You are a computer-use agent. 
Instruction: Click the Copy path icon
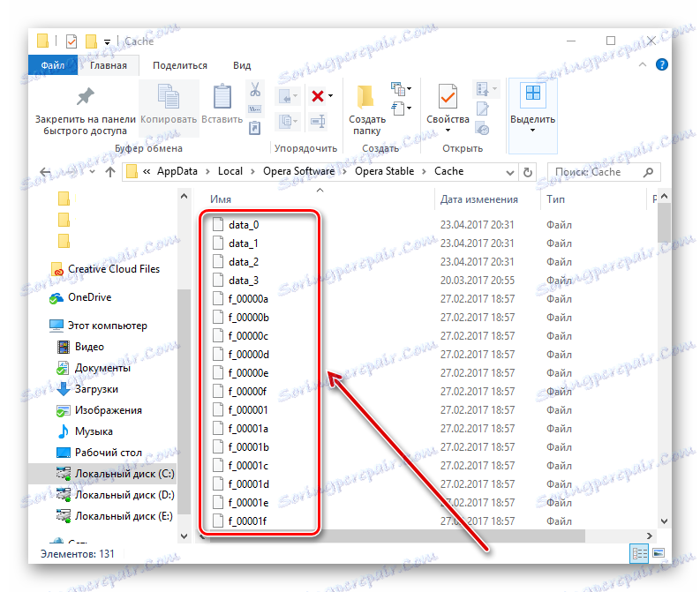point(255,109)
